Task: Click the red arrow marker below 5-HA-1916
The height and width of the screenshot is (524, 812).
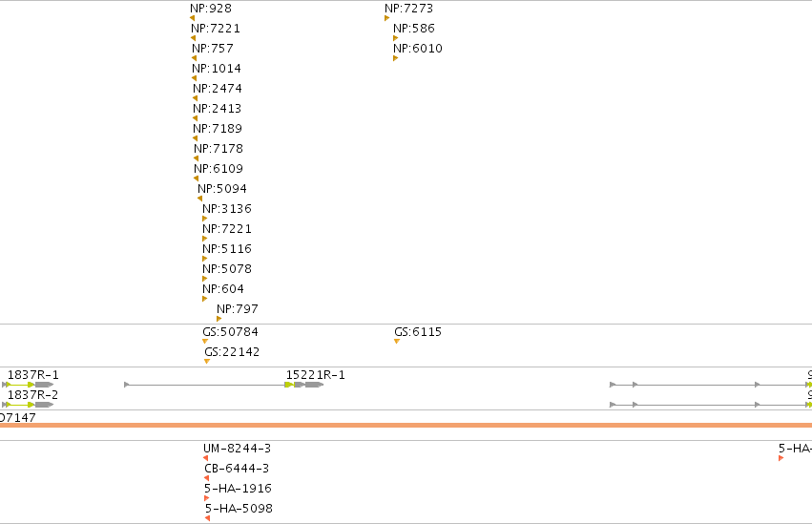Action: tap(207, 498)
